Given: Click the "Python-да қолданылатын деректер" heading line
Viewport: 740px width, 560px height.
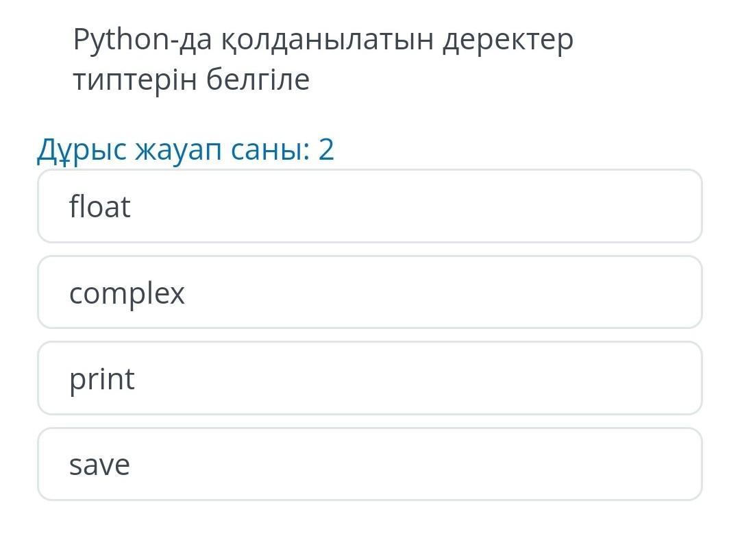Looking at the screenshot, I should pyautogui.click(x=323, y=40).
